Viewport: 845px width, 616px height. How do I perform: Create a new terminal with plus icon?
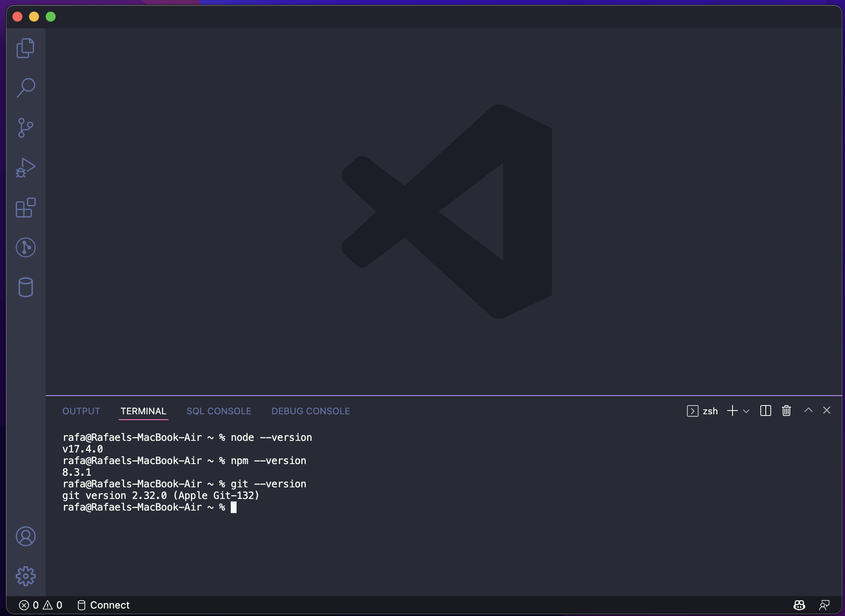click(732, 411)
